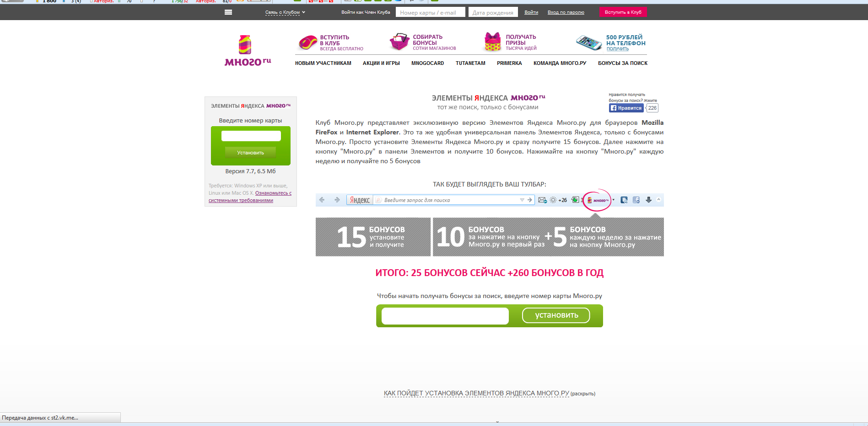Click the Войти link
868x426 pixels.
pyautogui.click(x=531, y=12)
